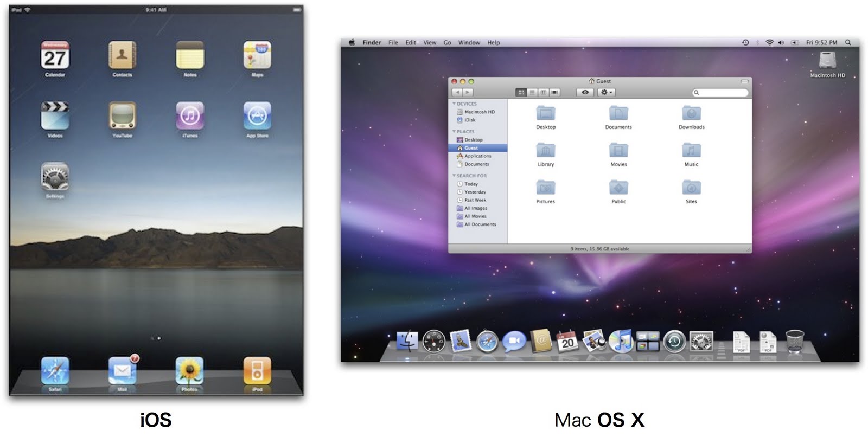Launch Safari from the iPad dock
868x437 pixels.
(55, 370)
